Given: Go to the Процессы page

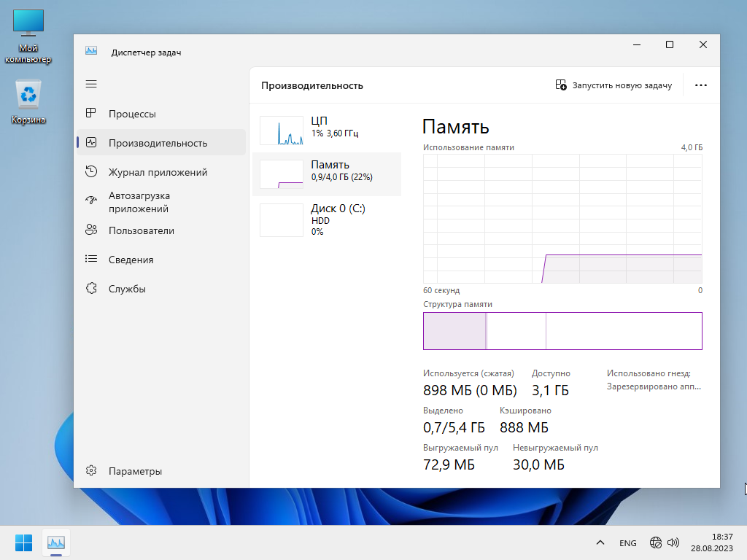Looking at the screenshot, I should point(161,113).
